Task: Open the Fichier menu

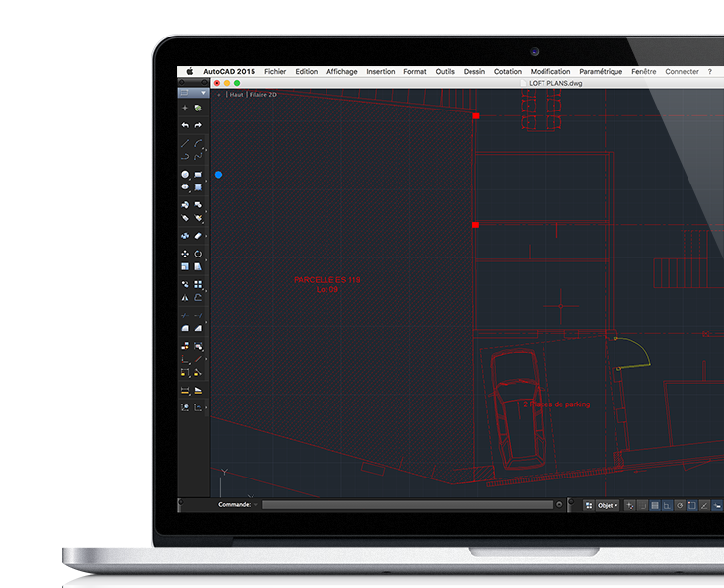Action: pos(275,72)
